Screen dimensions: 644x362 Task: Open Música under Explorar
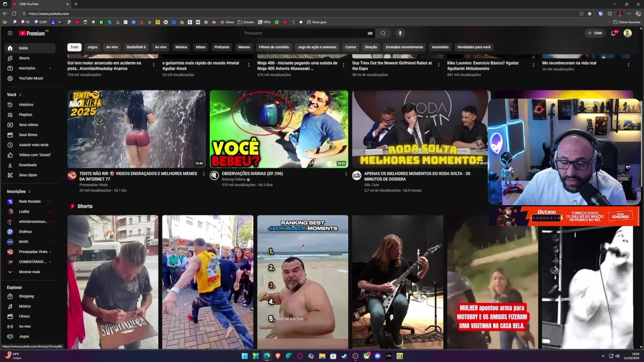[x=30, y=306]
